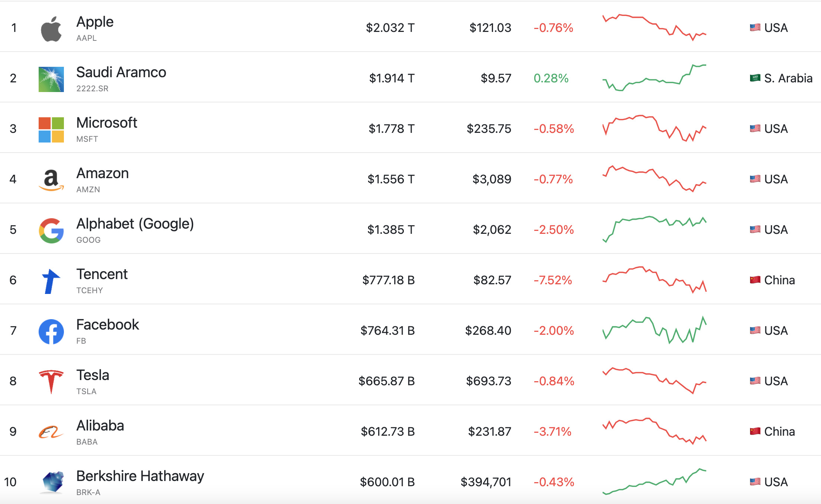View Amazon's price sparkline chart
The height and width of the screenshot is (504, 821).
pos(654,179)
